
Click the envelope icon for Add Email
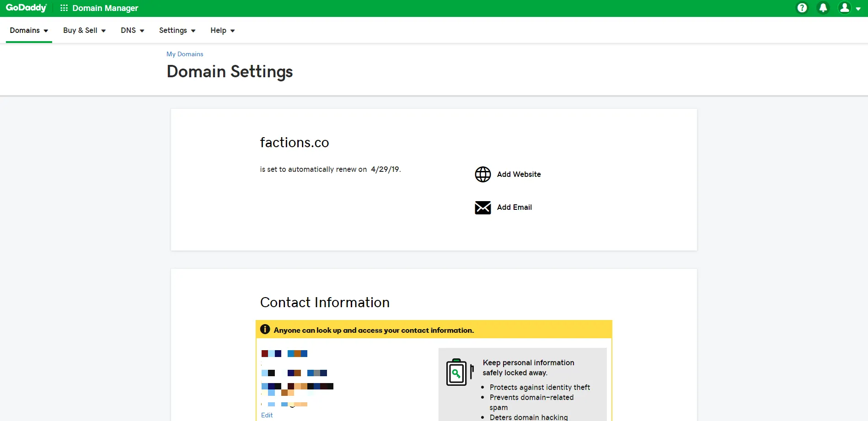coord(483,208)
